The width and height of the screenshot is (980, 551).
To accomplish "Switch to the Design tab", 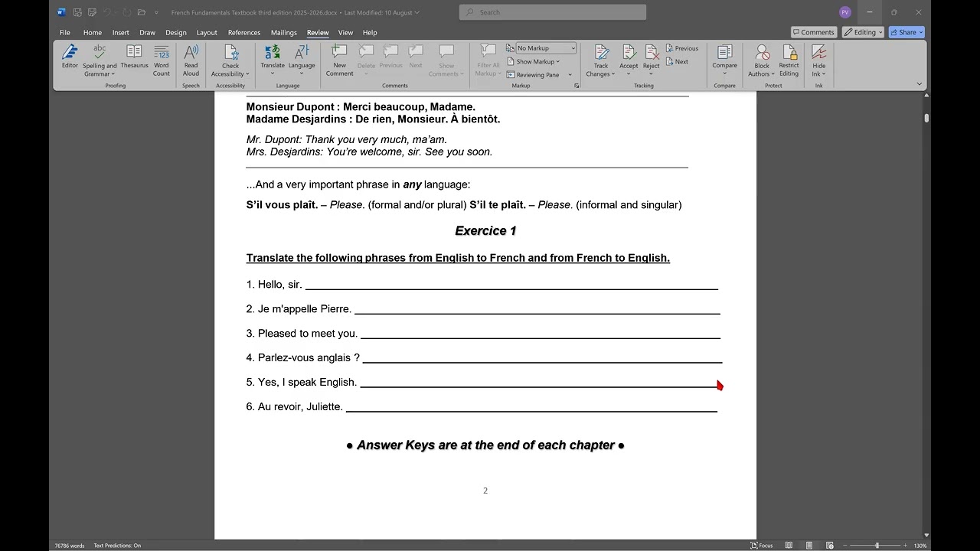I will pos(176,33).
